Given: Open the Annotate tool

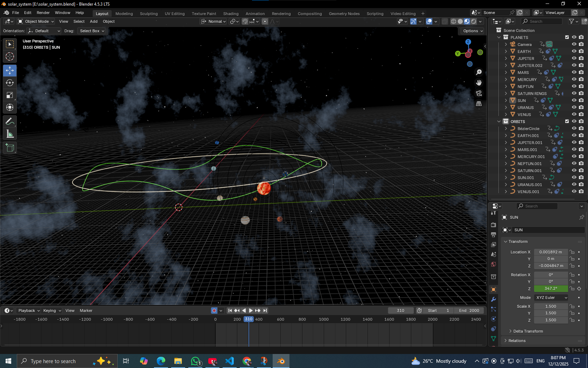Looking at the screenshot, I should pyautogui.click(x=9, y=121).
